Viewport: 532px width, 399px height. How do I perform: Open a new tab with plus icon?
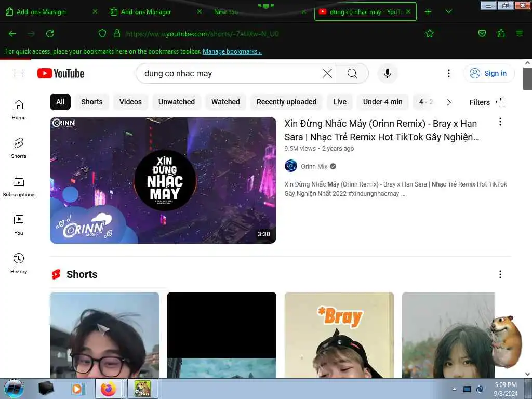pyautogui.click(x=428, y=12)
